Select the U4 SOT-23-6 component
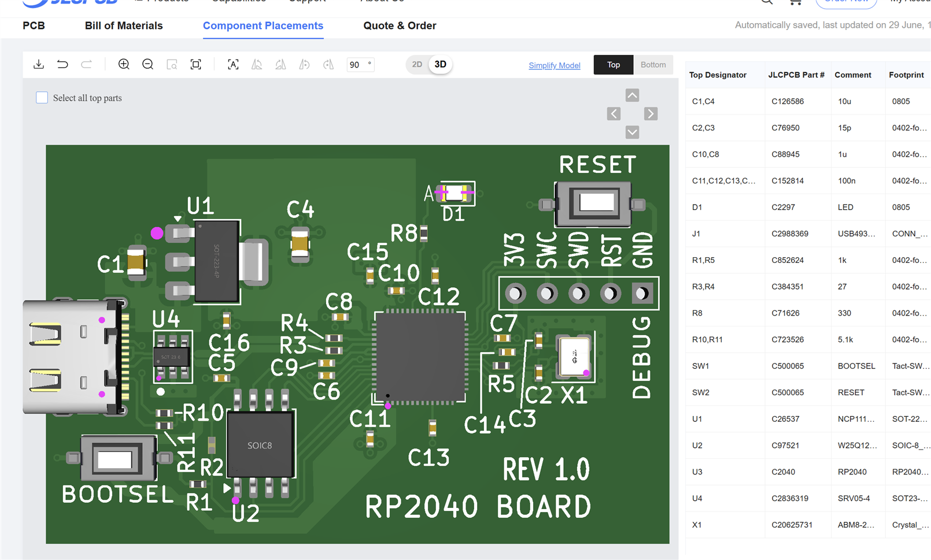Screen dimensions: 931x560 click(172, 357)
